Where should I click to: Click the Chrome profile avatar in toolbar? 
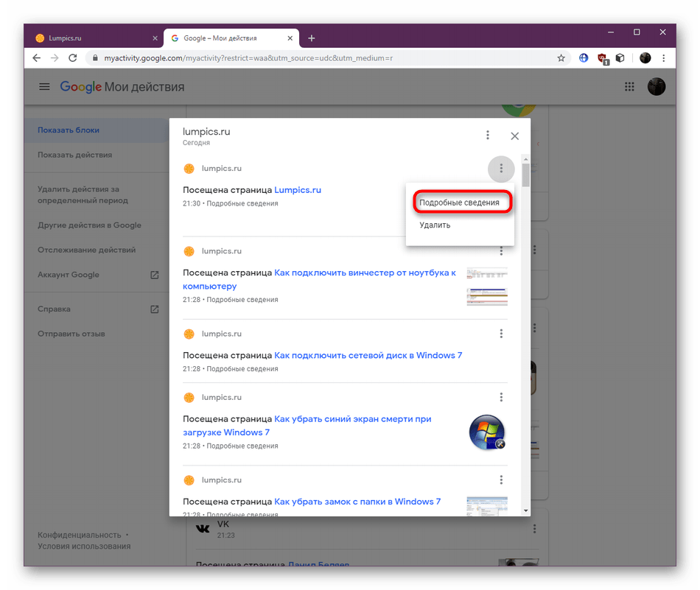[x=645, y=58]
